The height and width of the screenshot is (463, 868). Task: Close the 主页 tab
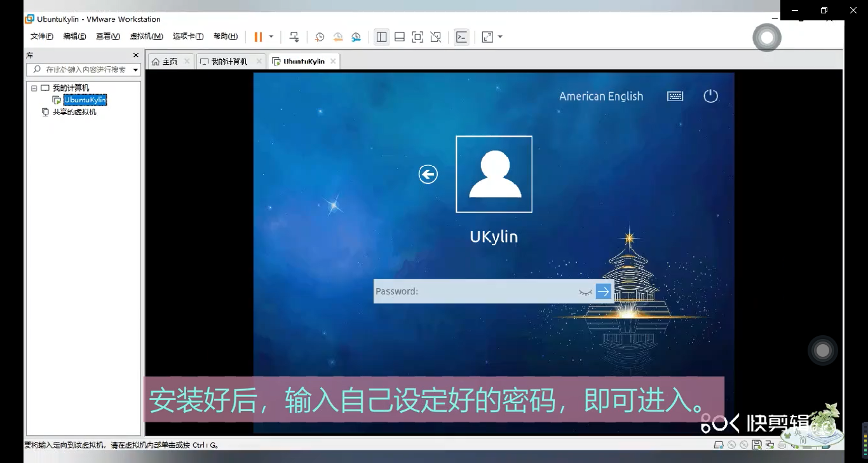tap(187, 61)
